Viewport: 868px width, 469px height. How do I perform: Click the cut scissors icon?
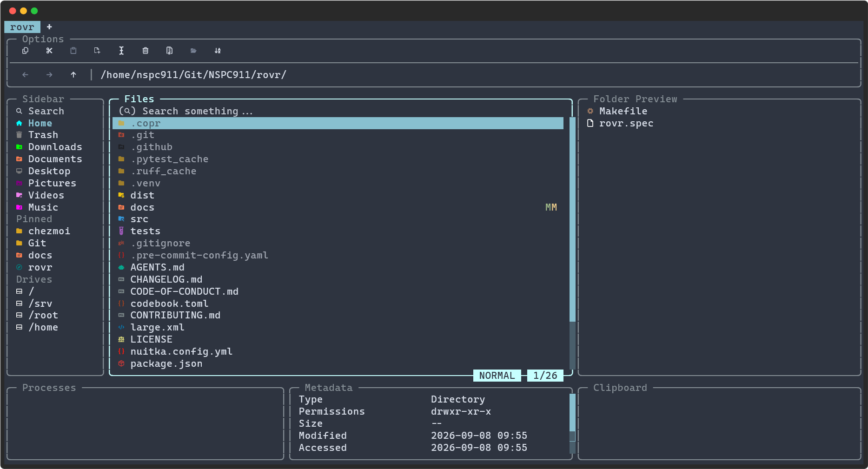coord(49,51)
